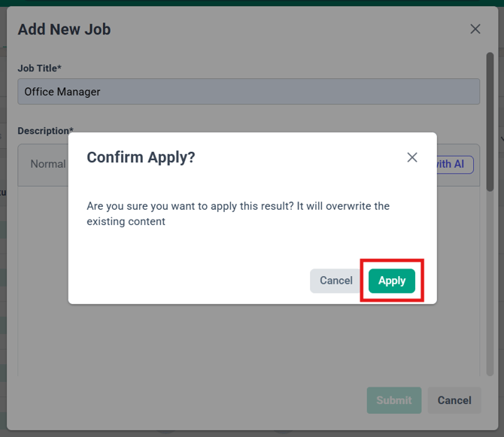
Task: Cancel the Confirm Apply prompt
Action: coord(335,281)
